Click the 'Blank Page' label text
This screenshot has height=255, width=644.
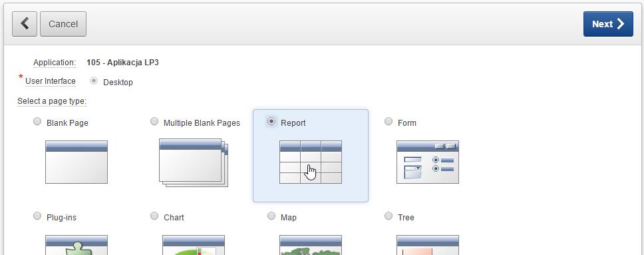pyautogui.click(x=67, y=123)
